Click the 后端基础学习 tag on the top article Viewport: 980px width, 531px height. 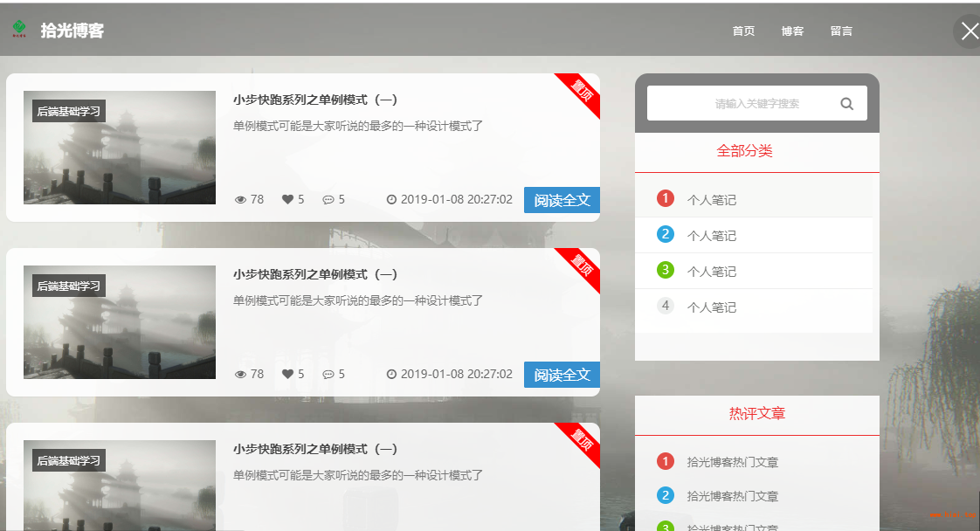click(69, 111)
